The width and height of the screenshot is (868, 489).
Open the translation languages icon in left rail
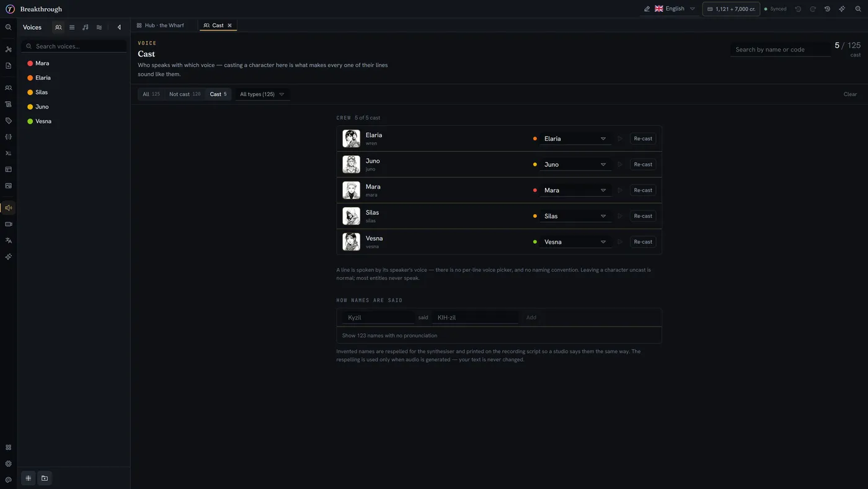(9, 240)
